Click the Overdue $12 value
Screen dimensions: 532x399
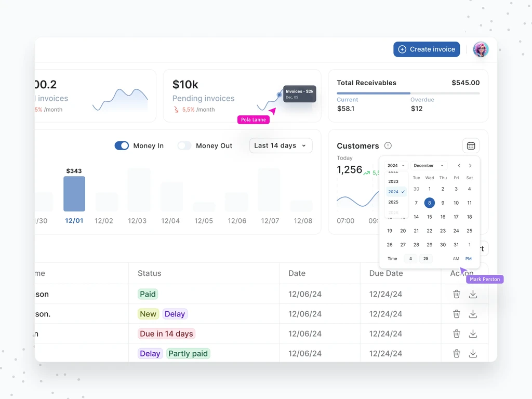pyautogui.click(x=417, y=109)
